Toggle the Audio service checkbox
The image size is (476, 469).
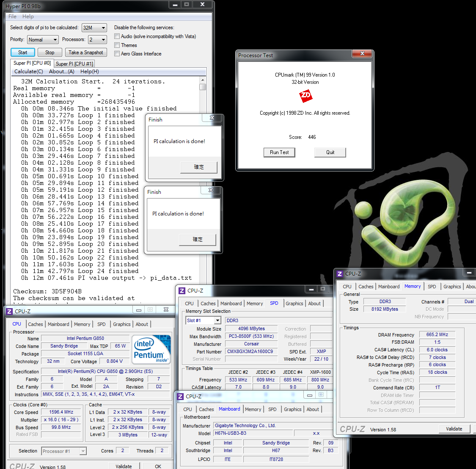pyautogui.click(x=117, y=36)
